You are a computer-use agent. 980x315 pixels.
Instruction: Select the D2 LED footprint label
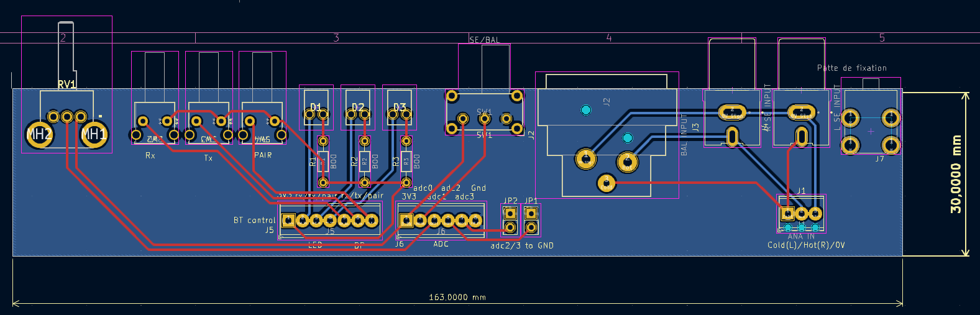358,107
